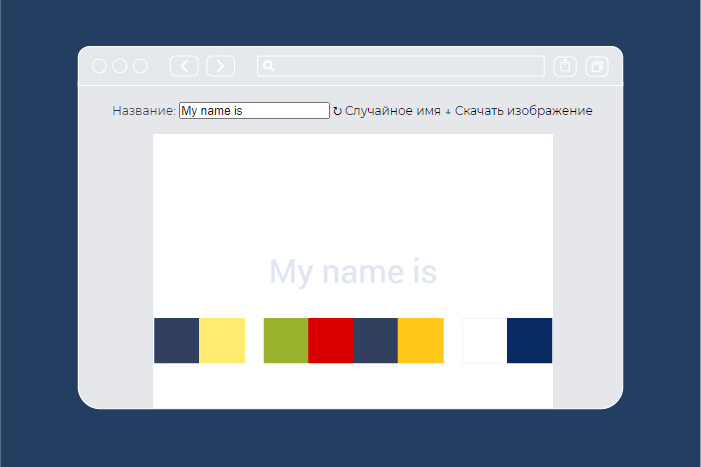This screenshot has width=701, height=467.
Task: Click the Название text input field
Action: [x=254, y=111]
